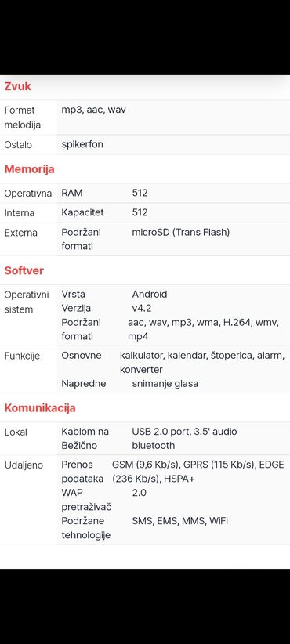This screenshot has width=290, height=644.
Task: Select the Zvuk section heading
Action: (x=18, y=87)
